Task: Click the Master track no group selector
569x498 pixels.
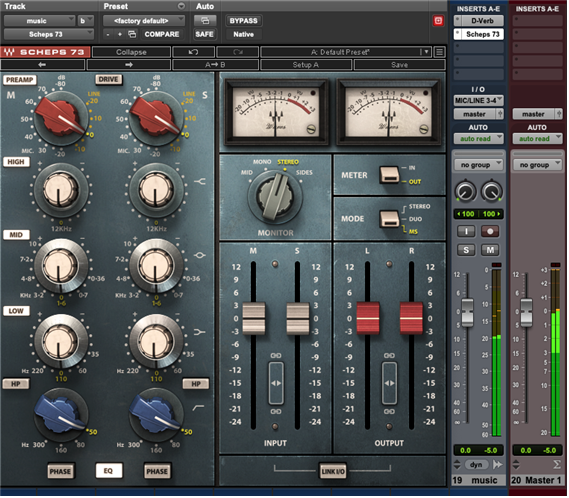Action: pos(537,165)
